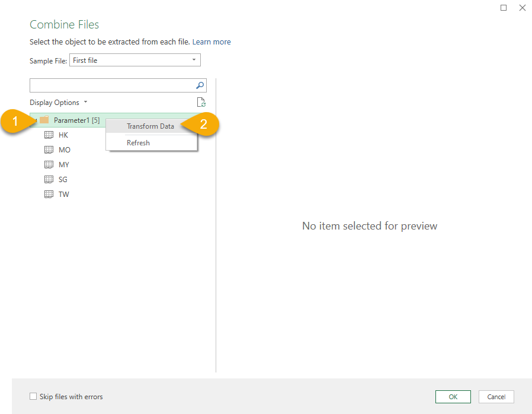The height and width of the screenshot is (414, 532).
Task: Choose Transform Data from context menu
Action: point(150,126)
